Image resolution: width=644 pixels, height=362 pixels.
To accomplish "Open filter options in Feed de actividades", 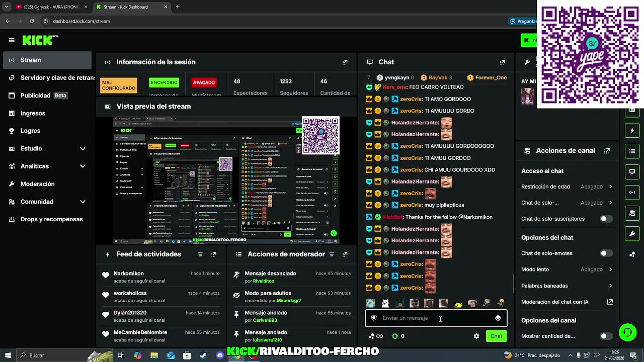I will [200, 254].
